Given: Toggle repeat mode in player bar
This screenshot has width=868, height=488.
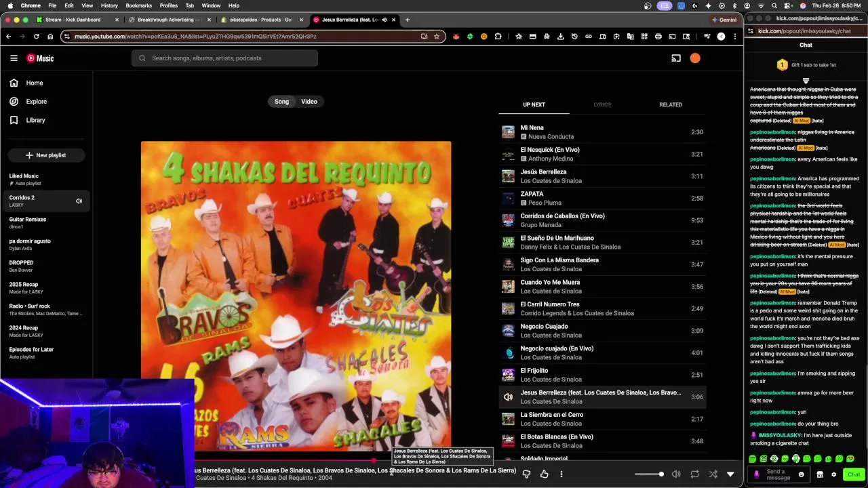Looking at the screenshot, I should [694, 474].
